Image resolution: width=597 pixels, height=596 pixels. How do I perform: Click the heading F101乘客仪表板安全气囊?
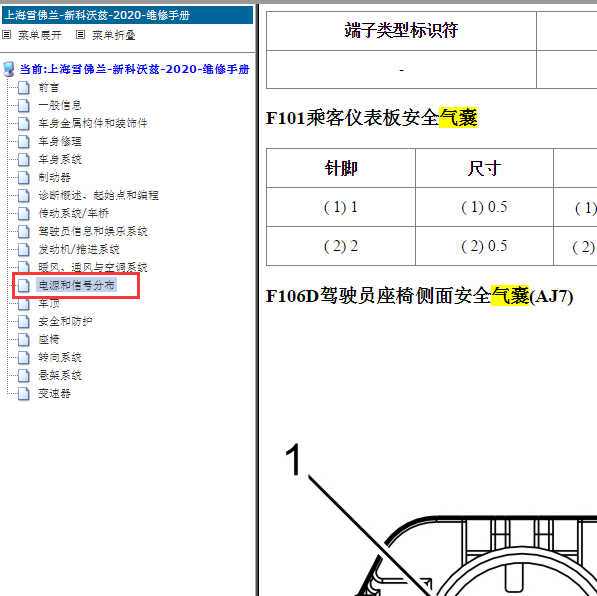tap(371, 118)
